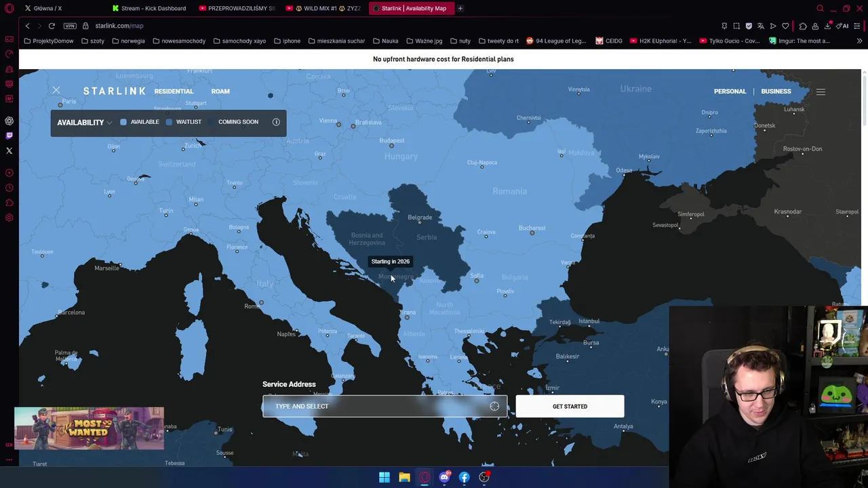Open ROAM menu item
The width and height of the screenshot is (868, 488).
pos(220,91)
